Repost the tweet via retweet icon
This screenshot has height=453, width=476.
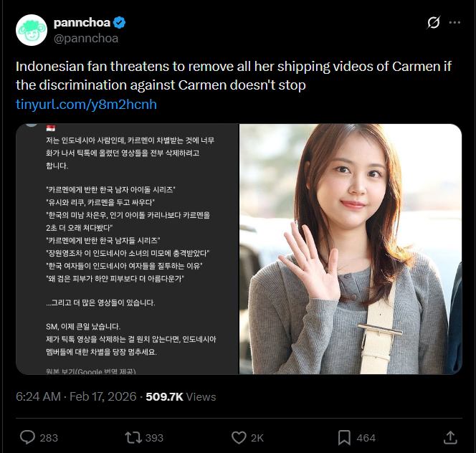tap(133, 437)
